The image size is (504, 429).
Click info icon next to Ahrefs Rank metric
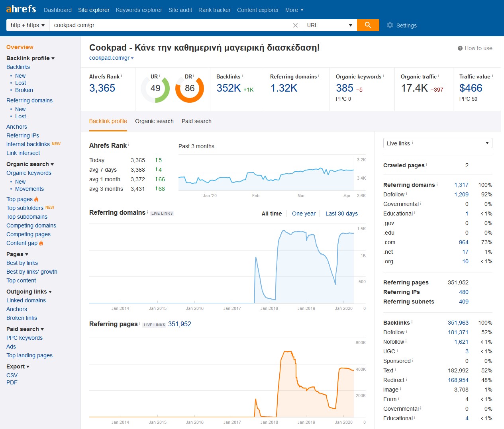(x=122, y=75)
